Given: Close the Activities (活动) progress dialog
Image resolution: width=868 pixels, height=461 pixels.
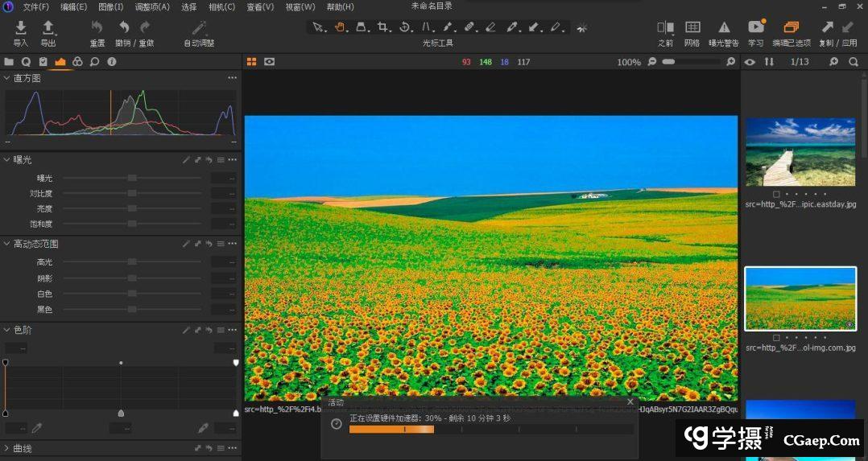Looking at the screenshot, I should pos(630,401).
